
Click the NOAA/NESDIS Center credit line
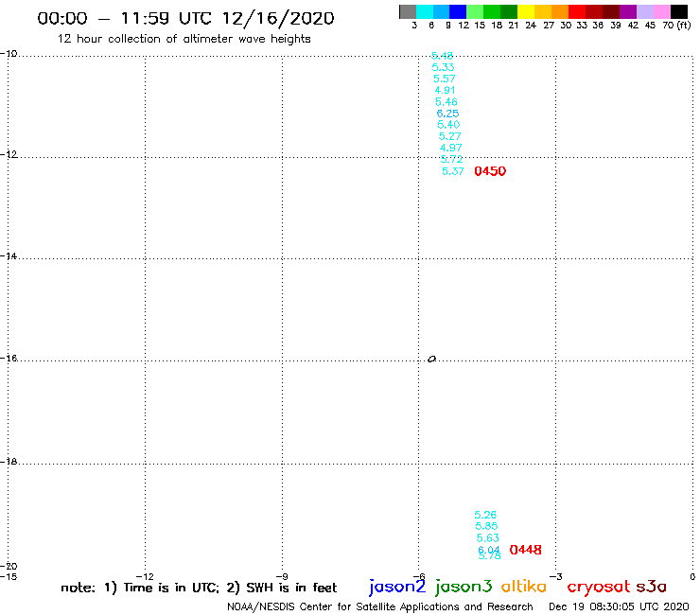[x=380, y=607]
